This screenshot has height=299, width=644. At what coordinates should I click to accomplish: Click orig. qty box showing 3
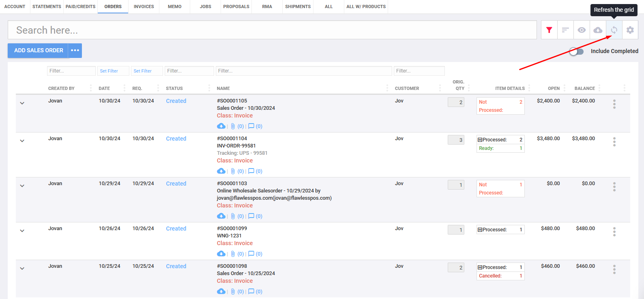(x=456, y=140)
